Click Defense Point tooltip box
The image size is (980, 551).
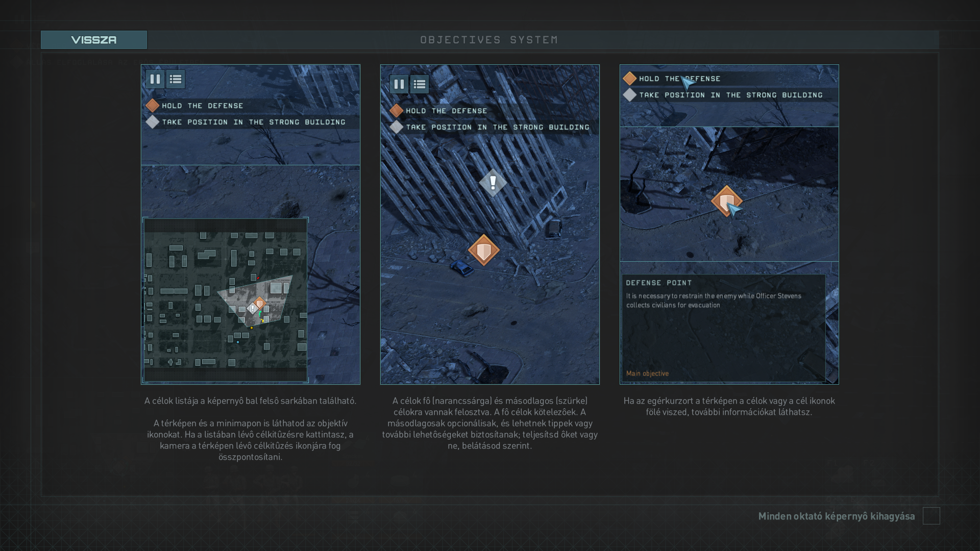723,328
